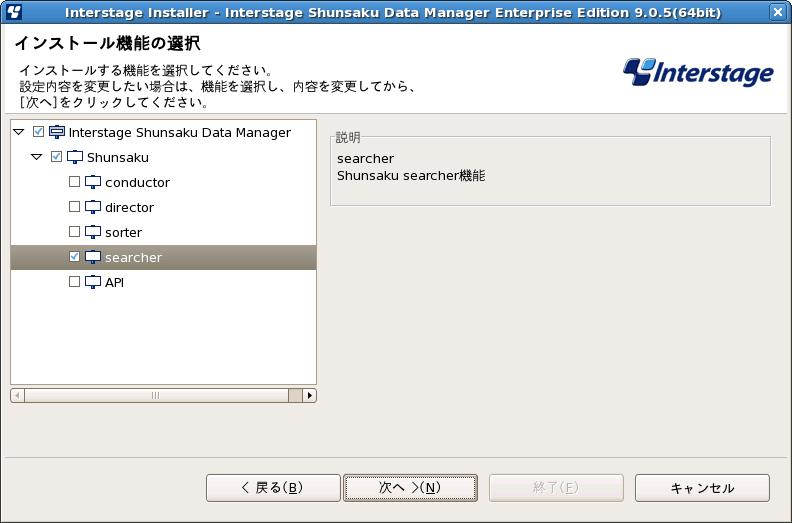Enable the director checkbox
Image resolution: width=792 pixels, height=523 pixels.
pyautogui.click(x=74, y=207)
